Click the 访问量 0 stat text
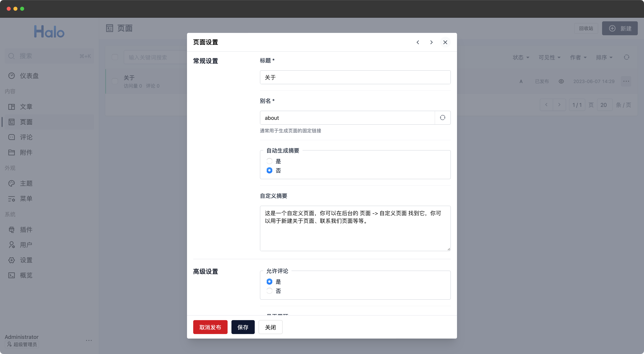This screenshot has height=354, width=644. pos(133,86)
